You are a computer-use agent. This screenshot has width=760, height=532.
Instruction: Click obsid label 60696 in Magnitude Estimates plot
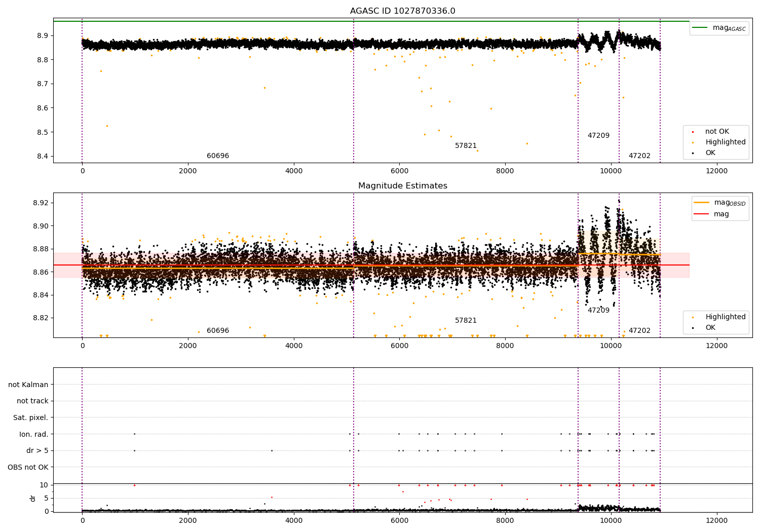[218, 331]
